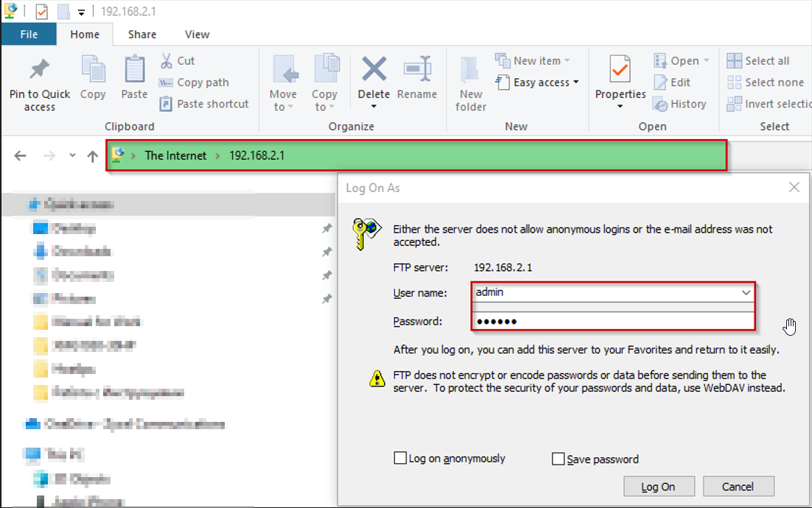Open the recent locations chevron dropdown
This screenshot has width=812, height=508.
(x=72, y=156)
